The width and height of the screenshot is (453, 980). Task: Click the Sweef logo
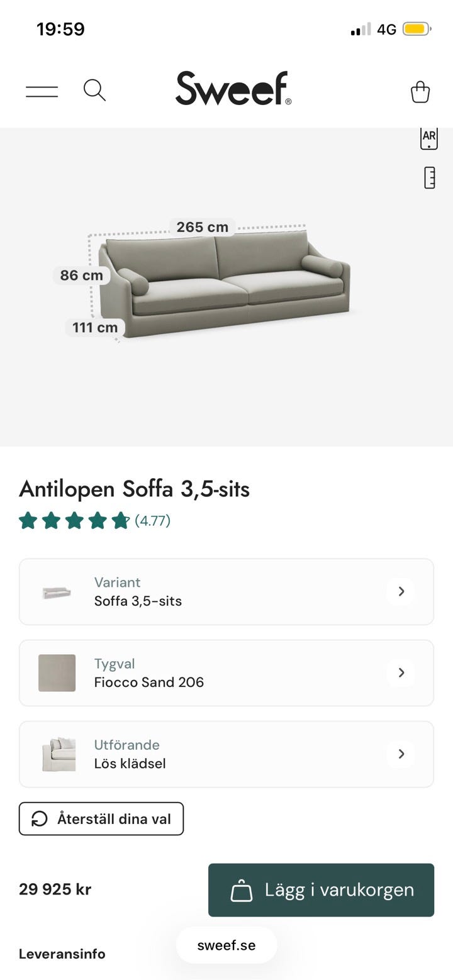tap(233, 89)
